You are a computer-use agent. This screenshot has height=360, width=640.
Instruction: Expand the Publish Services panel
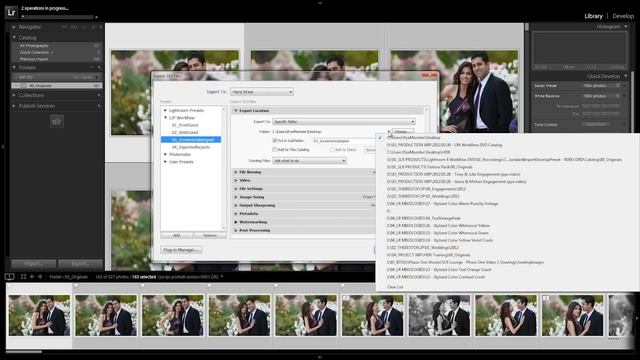[x=14, y=106]
